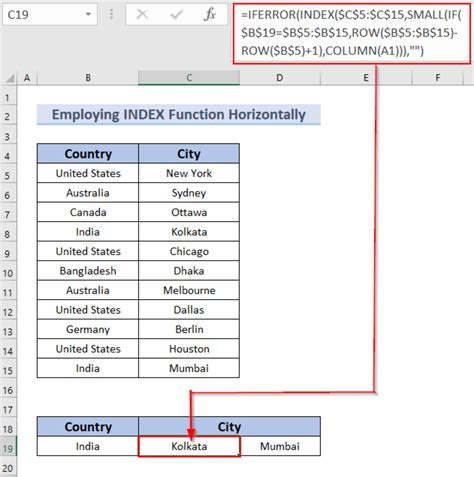Click the Bangladesh cell in Country column

point(88,271)
